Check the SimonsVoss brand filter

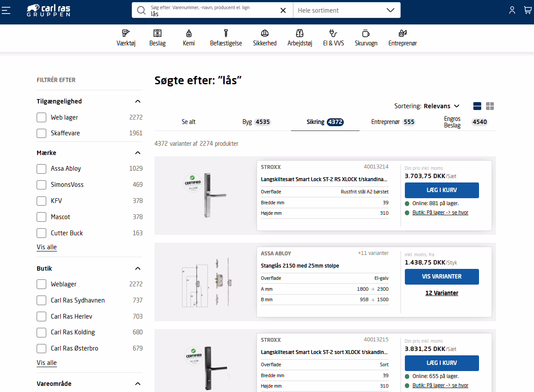point(41,185)
